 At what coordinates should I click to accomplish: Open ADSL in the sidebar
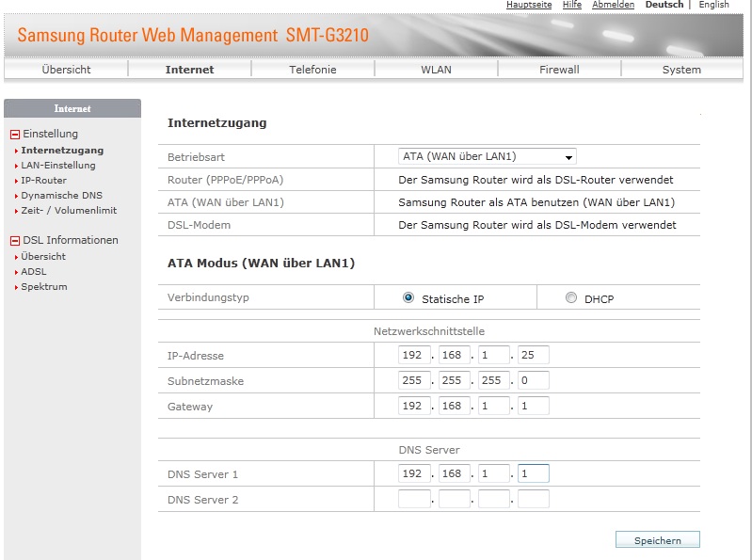(x=34, y=272)
